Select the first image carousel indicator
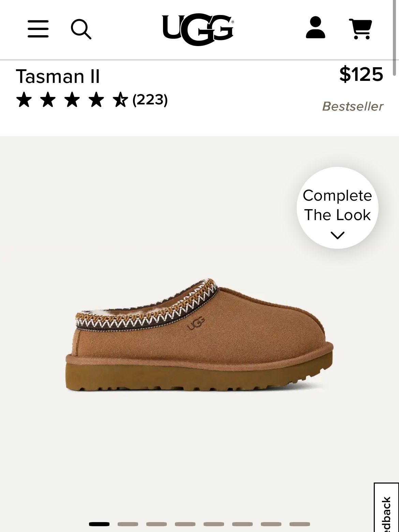 tap(99, 524)
